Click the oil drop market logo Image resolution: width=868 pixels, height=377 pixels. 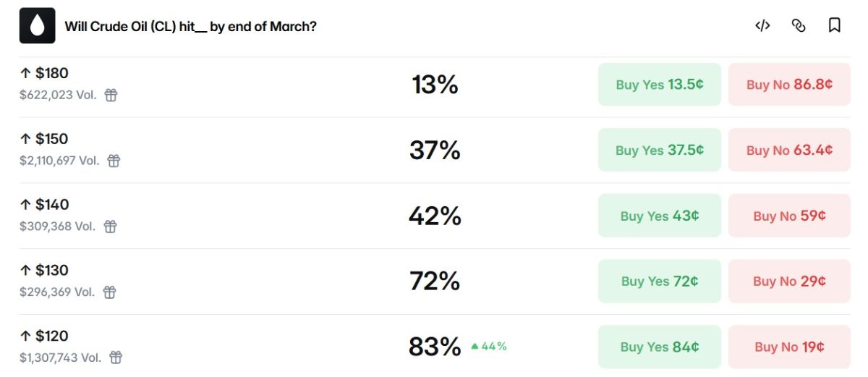click(37, 26)
